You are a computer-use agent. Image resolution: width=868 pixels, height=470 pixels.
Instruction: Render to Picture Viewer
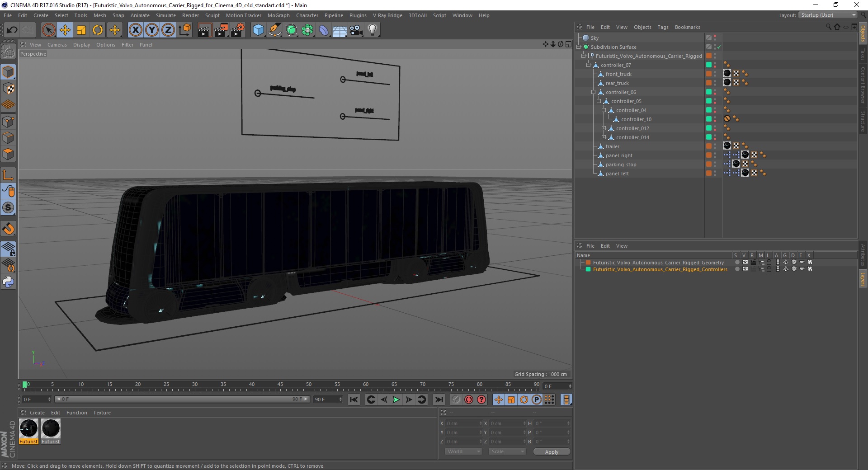pyautogui.click(x=221, y=30)
